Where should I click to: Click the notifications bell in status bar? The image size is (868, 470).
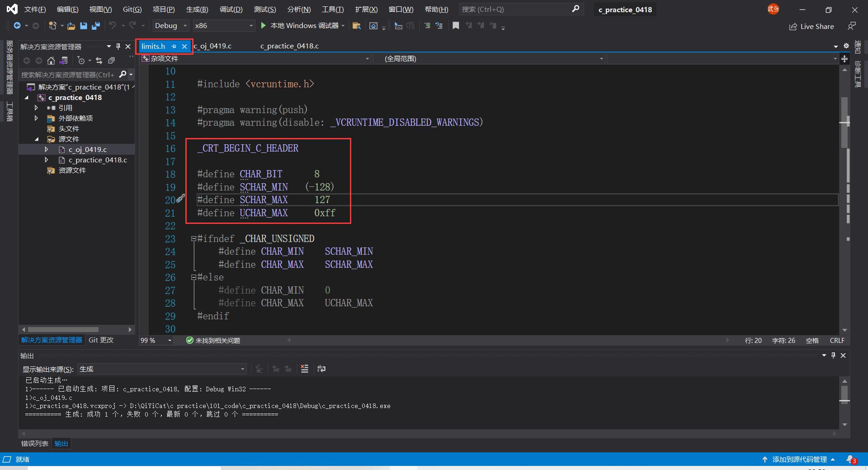[851, 459]
